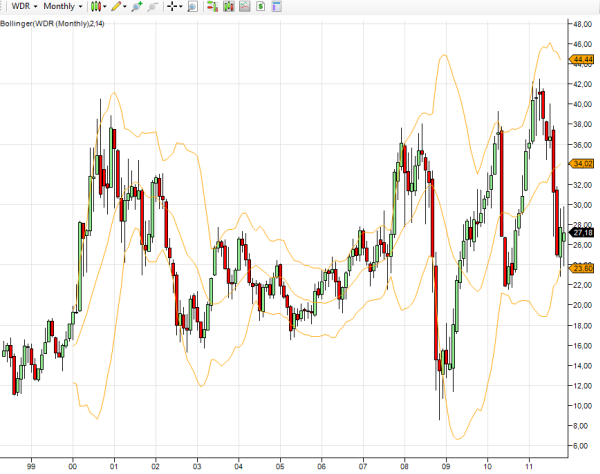
Task: Click the 20,00 price axis label
Action: (582, 305)
